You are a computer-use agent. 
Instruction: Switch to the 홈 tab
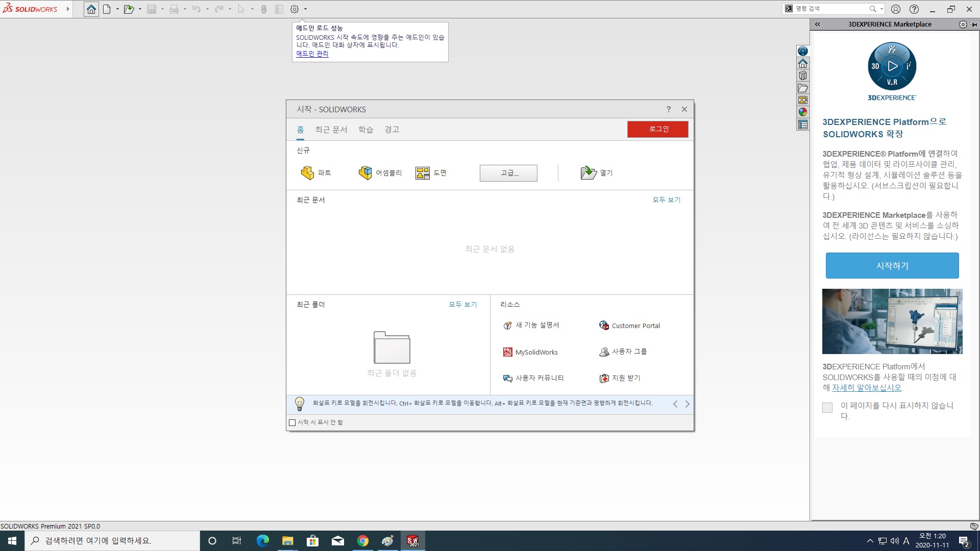click(x=301, y=130)
